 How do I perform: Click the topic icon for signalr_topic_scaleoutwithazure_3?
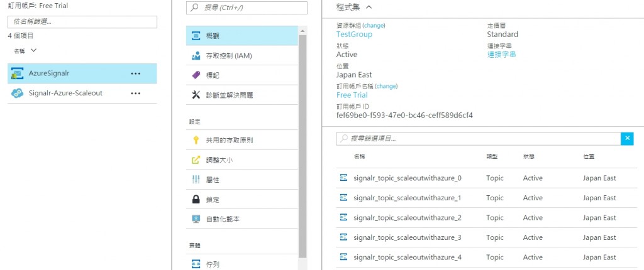point(344,237)
